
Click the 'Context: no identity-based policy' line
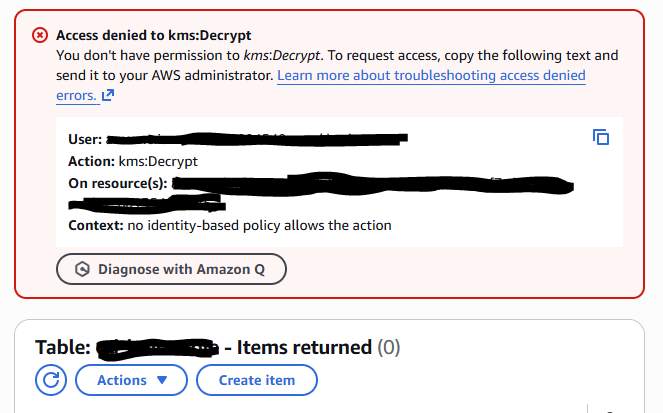click(230, 225)
